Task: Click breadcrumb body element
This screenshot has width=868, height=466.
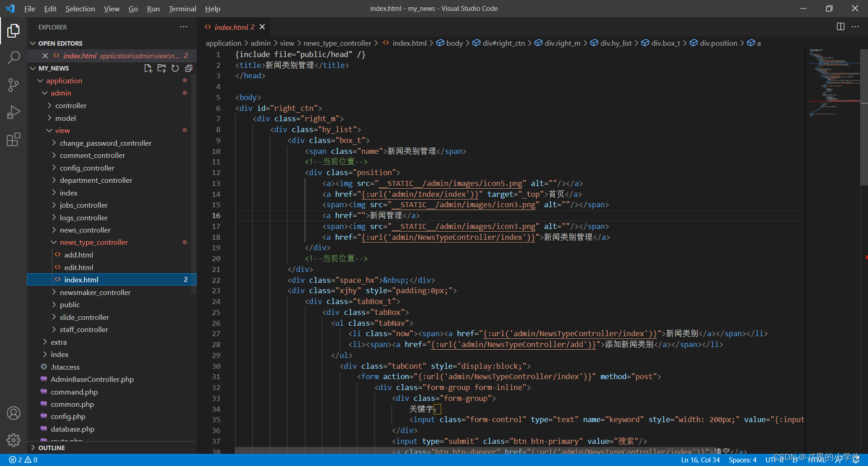Action: [449, 43]
